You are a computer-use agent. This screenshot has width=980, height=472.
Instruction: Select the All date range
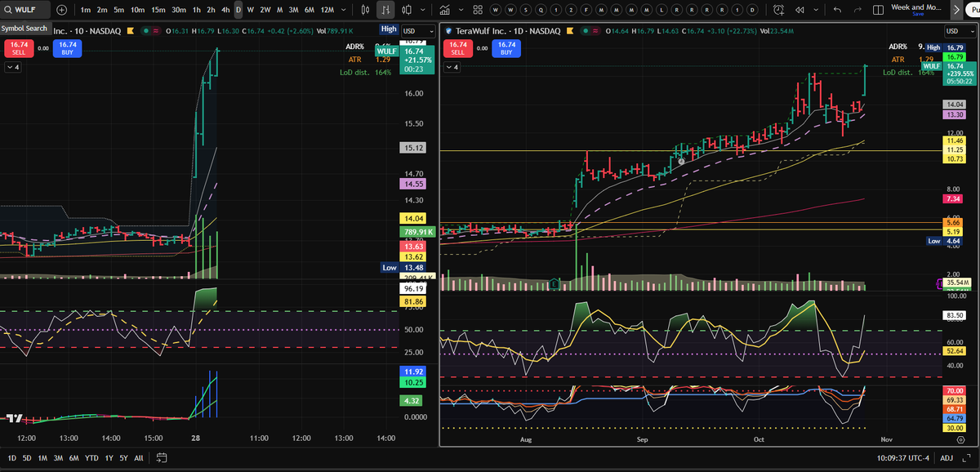tap(138, 457)
